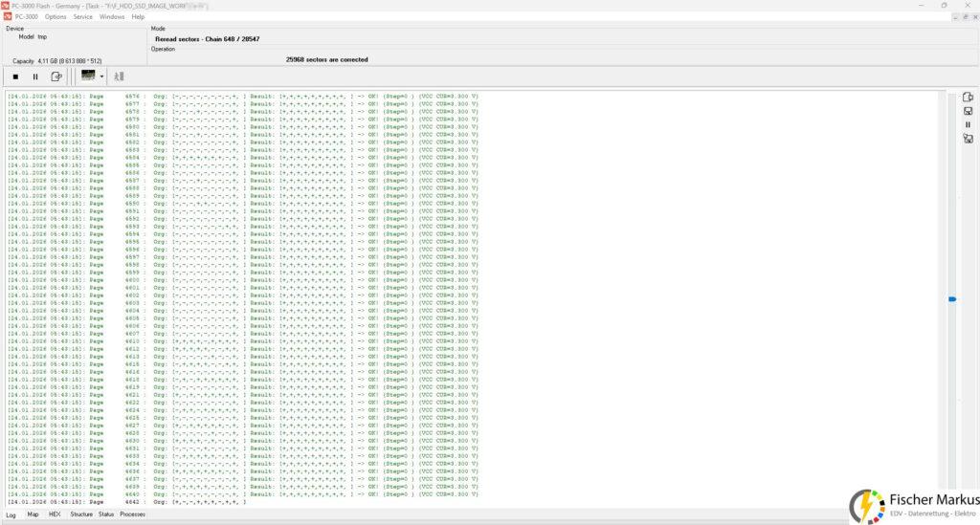
Task: Open the PC-3000 menu
Action: coord(27,17)
